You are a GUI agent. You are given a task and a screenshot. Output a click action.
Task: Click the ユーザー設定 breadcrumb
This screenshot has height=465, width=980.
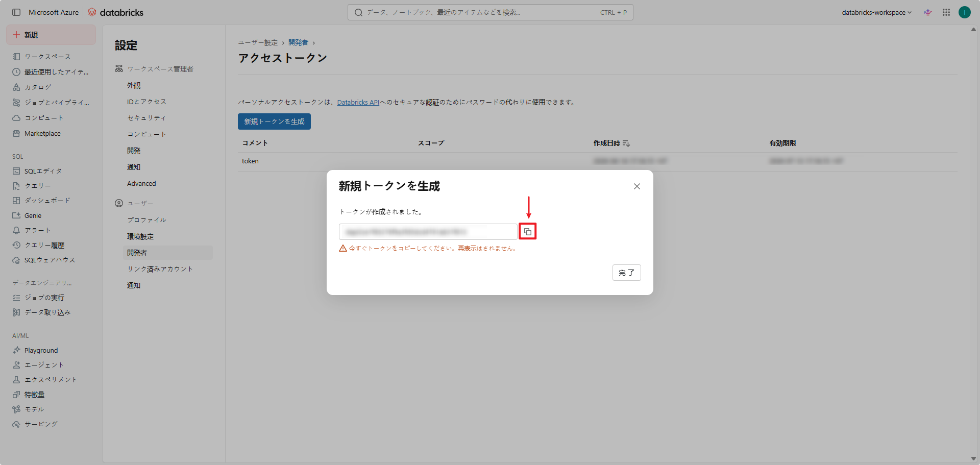coord(258,42)
